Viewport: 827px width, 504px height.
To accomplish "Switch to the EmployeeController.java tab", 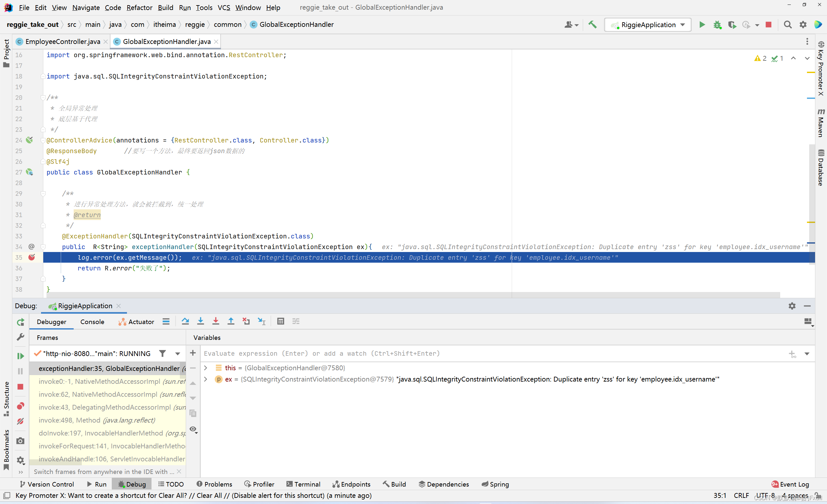I will tap(62, 42).
